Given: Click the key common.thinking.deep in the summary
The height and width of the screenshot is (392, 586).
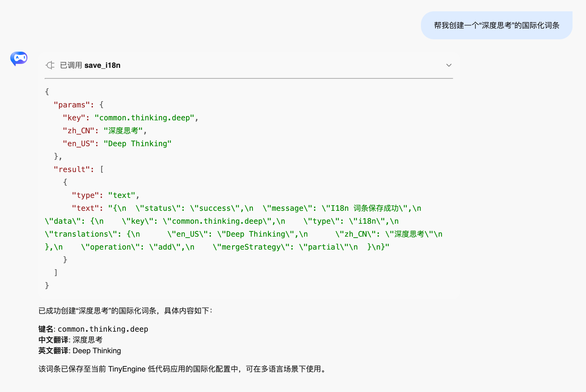Looking at the screenshot, I should (102, 329).
